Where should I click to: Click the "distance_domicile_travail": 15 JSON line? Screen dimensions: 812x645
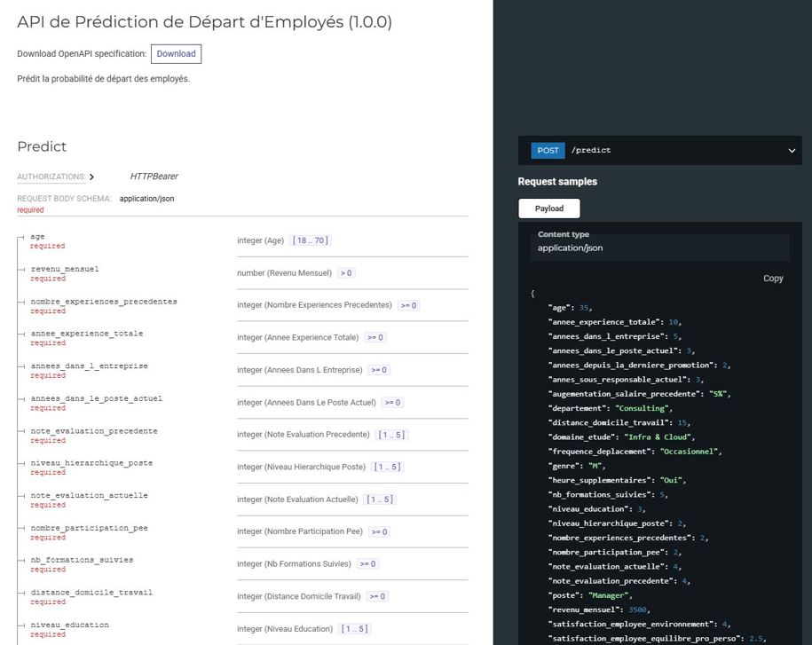point(619,422)
